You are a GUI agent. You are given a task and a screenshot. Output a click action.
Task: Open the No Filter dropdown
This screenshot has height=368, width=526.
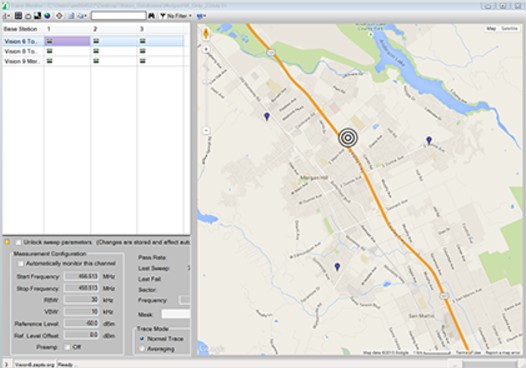click(175, 16)
